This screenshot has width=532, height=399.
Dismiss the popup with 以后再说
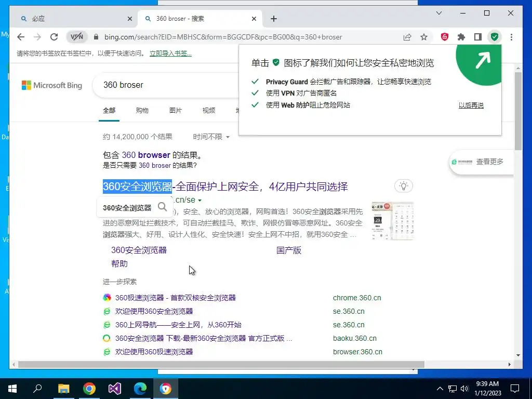tap(471, 105)
